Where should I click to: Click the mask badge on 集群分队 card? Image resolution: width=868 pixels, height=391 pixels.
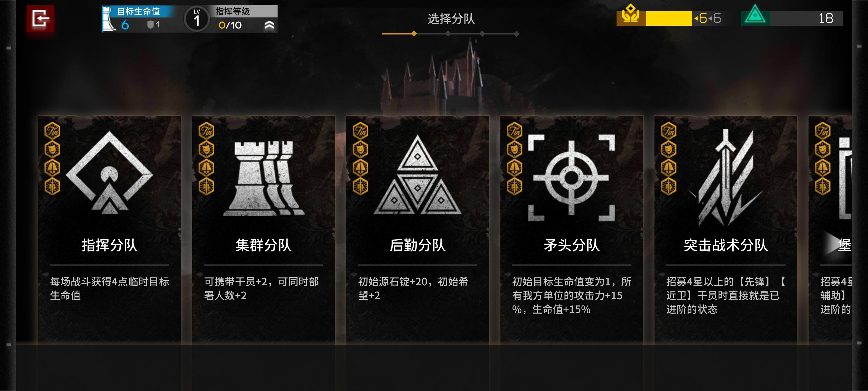206,149
